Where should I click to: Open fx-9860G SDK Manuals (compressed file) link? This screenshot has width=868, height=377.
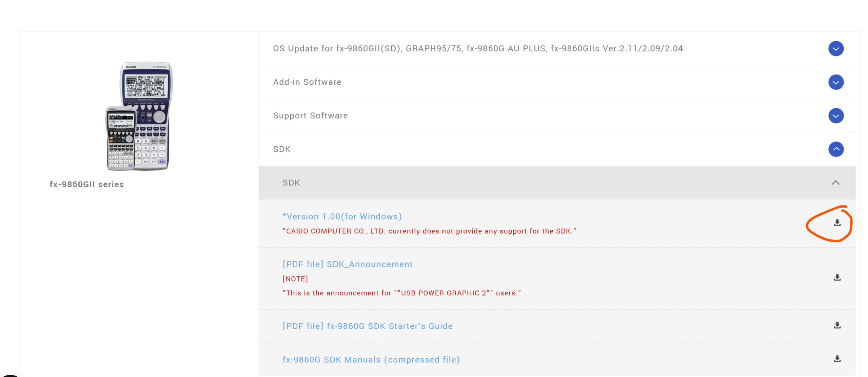[x=371, y=359]
